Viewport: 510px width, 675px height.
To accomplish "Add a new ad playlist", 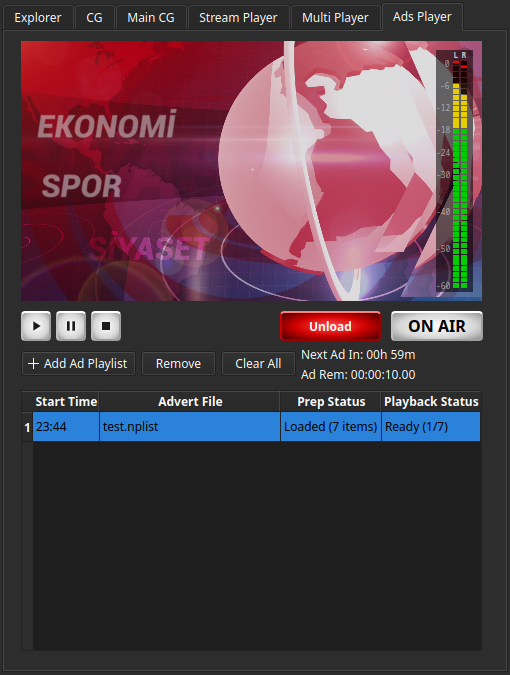I will click(x=78, y=364).
